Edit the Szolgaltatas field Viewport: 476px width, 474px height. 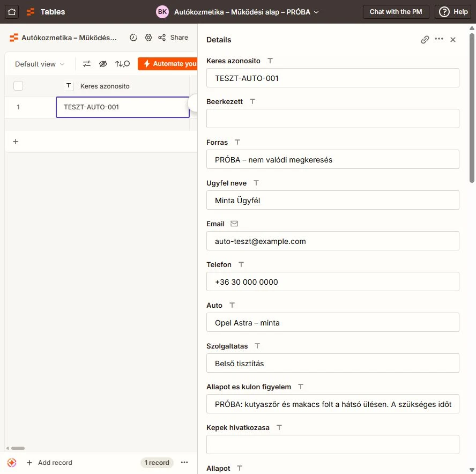pyautogui.click(x=333, y=363)
